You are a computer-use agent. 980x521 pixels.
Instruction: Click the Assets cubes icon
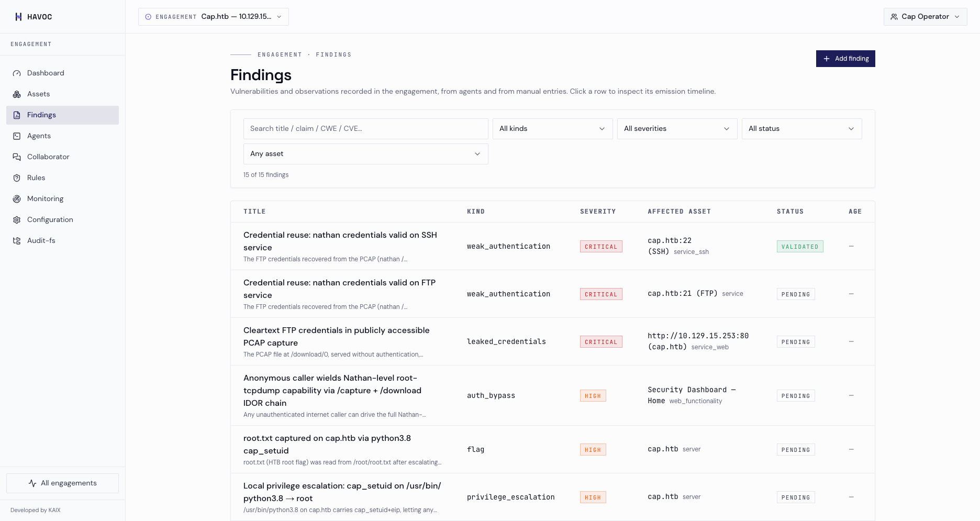click(x=17, y=94)
